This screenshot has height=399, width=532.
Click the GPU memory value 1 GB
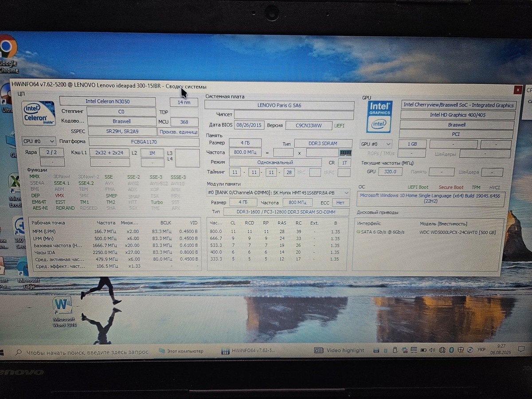click(412, 145)
